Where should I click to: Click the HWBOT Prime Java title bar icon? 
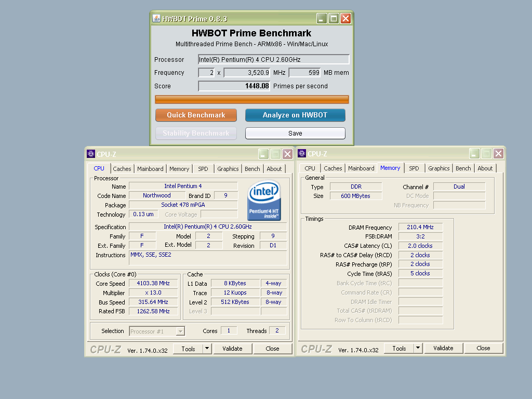click(x=156, y=18)
